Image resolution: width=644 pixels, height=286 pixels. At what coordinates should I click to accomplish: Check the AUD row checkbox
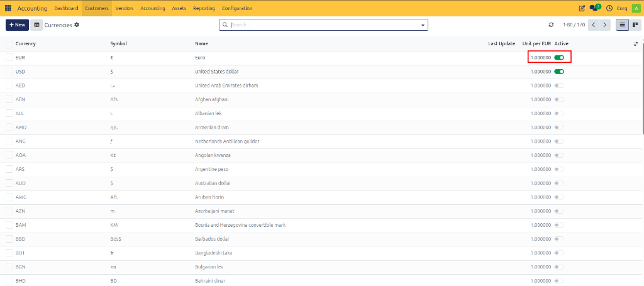point(9,184)
